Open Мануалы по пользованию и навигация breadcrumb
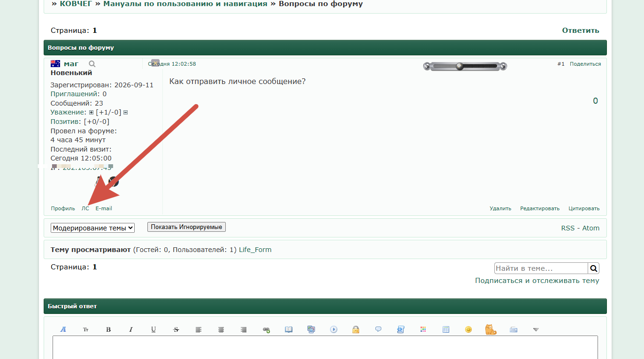This screenshot has height=359, width=644. [x=185, y=4]
